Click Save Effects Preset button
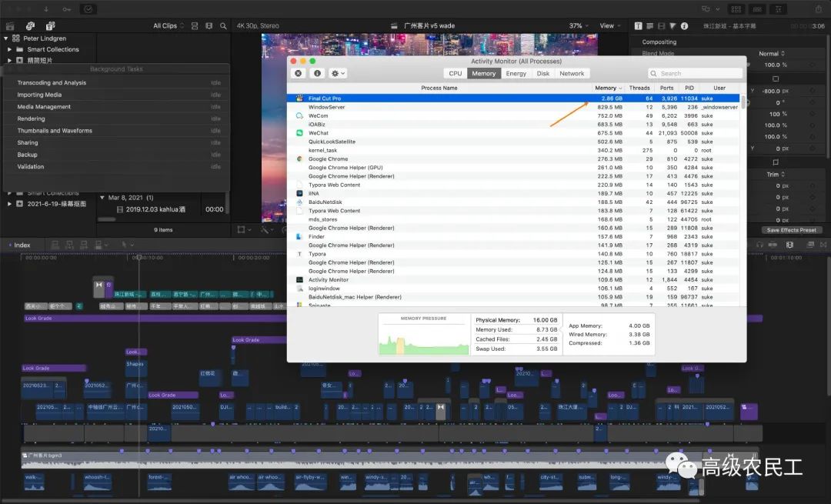Viewport: 831px width, 504px height. coord(791,230)
